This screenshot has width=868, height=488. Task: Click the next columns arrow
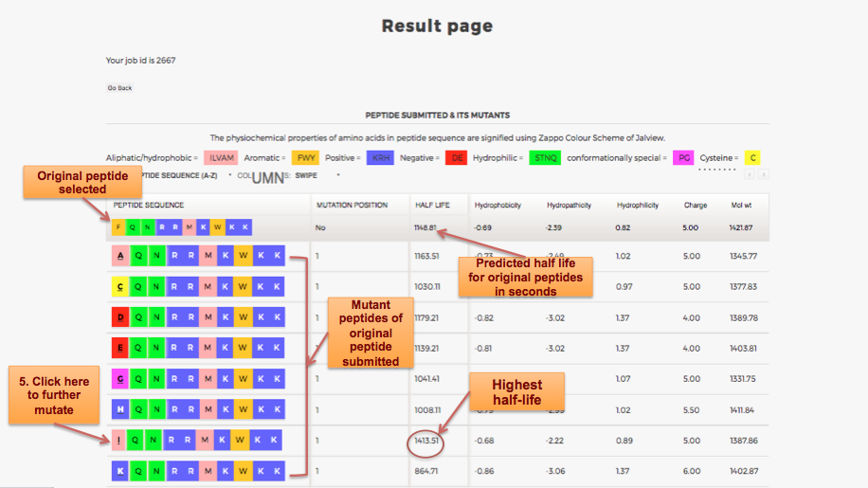point(764,174)
